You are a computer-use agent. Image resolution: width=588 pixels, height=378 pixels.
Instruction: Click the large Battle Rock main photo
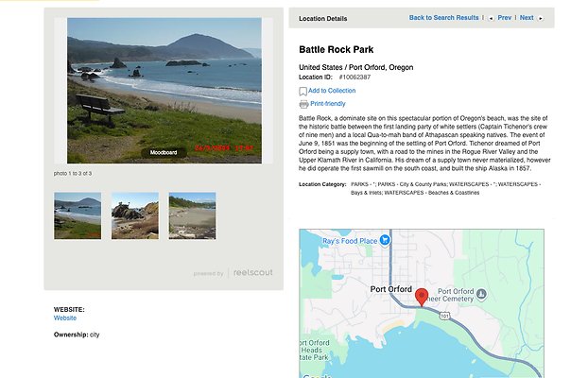[164, 85]
